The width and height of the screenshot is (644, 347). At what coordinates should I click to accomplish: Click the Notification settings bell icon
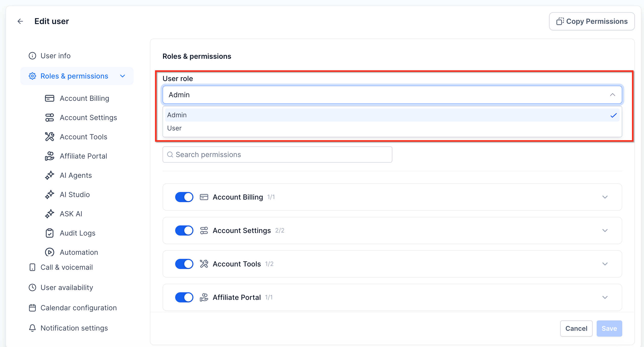(x=32, y=328)
